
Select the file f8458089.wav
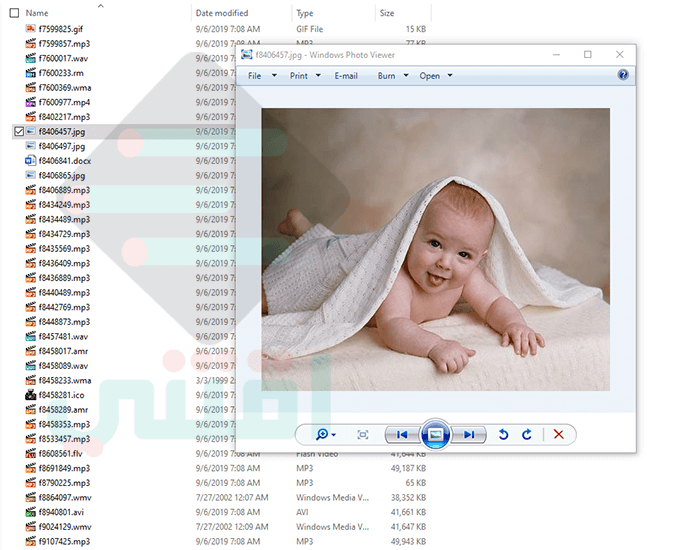tap(63, 366)
